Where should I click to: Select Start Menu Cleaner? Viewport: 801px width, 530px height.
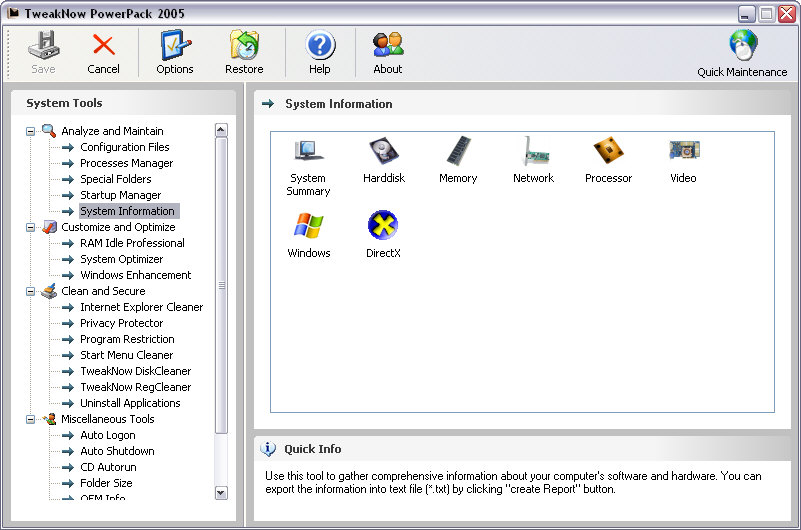(127, 355)
